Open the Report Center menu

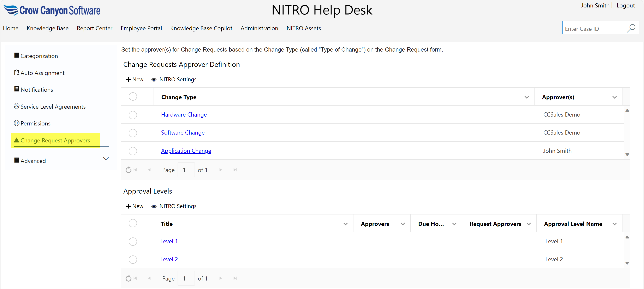tap(95, 28)
